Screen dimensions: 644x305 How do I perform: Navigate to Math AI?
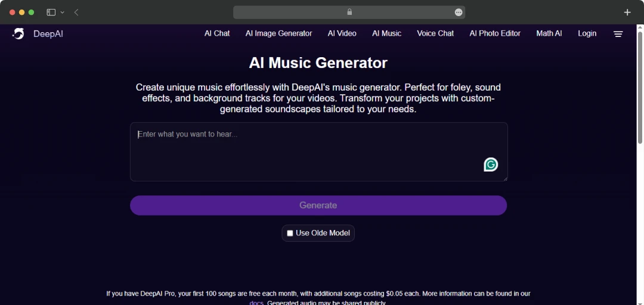click(x=549, y=34)
